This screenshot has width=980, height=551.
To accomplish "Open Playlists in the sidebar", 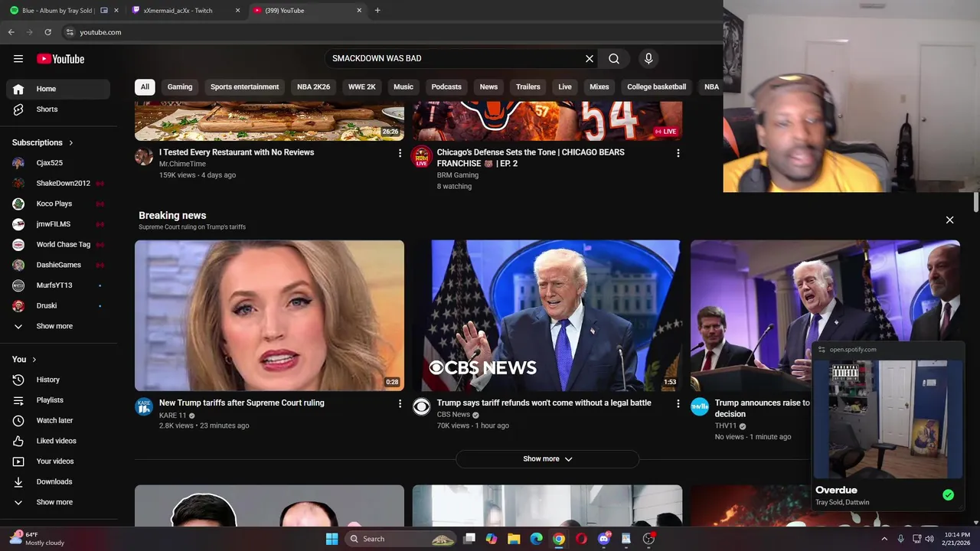I will click(58, 400).
